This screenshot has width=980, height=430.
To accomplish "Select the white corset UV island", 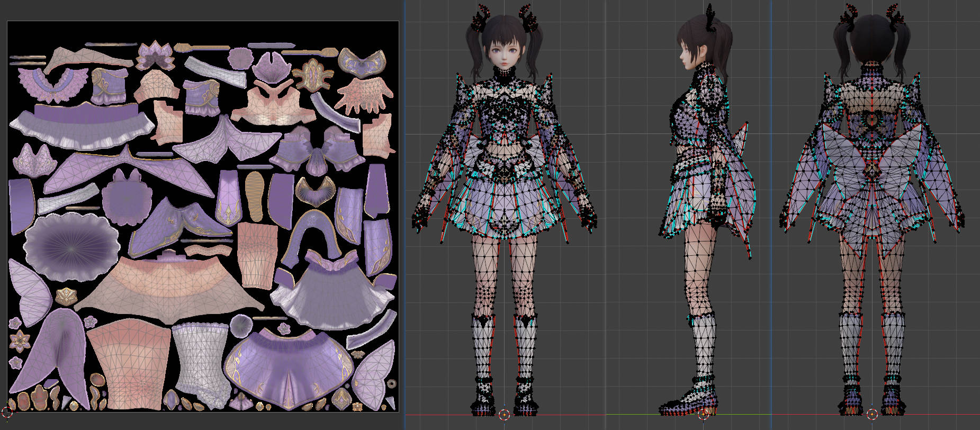I will 202,365.
